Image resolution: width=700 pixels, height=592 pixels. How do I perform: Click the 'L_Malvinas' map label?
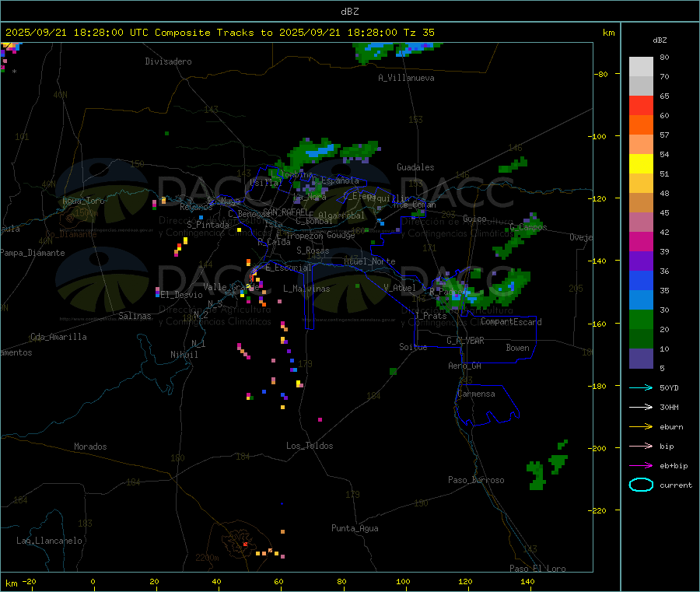coord(306,289)
